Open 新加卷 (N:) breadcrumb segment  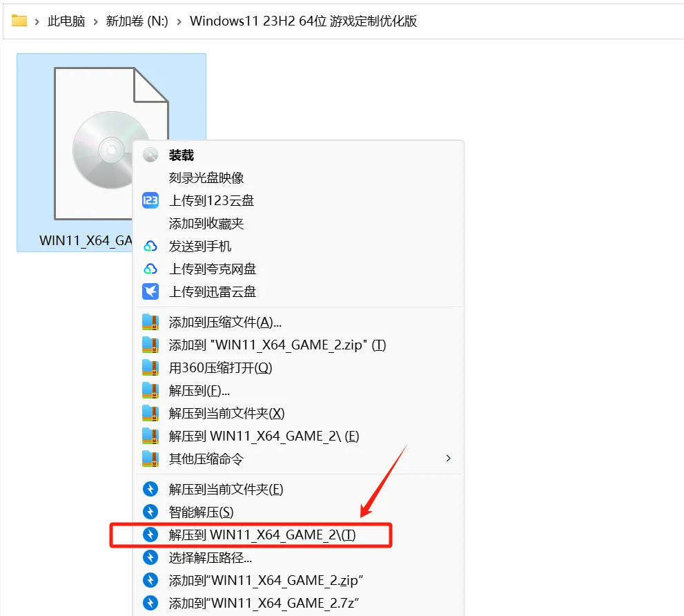tap(137, 21)
